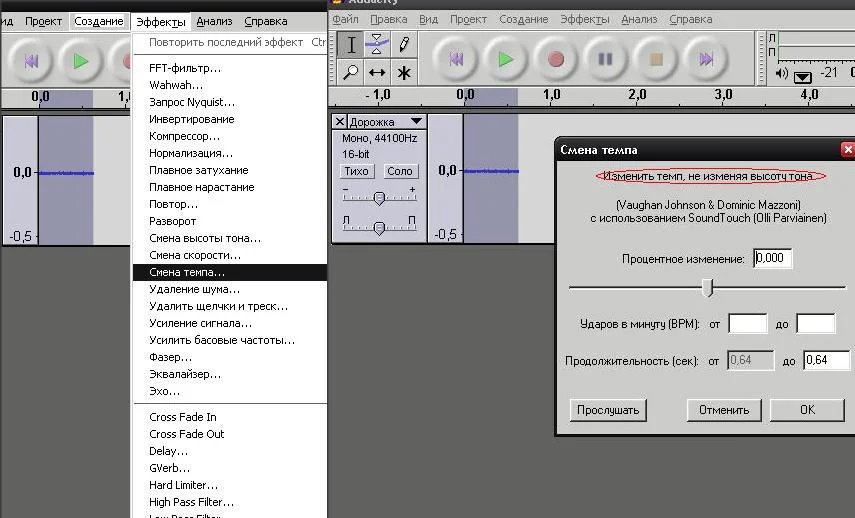This screenshot has width=855, height=518.
Task: Open Проект menu in left window
Action: coord(43,21)
